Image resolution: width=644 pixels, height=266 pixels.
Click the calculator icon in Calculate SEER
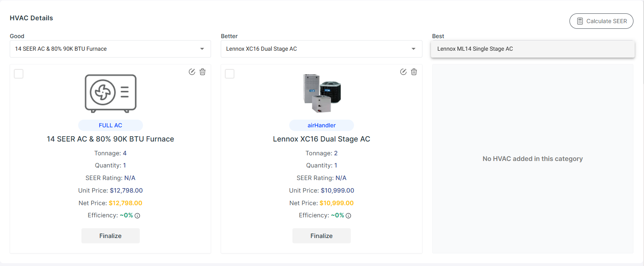(x=580, y=21)
